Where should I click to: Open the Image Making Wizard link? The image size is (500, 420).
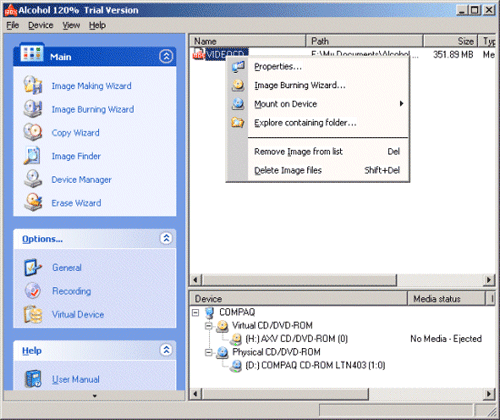[x=91, y=86]
